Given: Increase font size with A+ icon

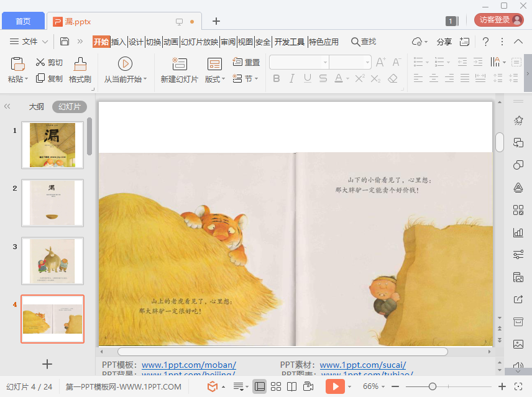Looking at the screenshot, I should (380, 62).
